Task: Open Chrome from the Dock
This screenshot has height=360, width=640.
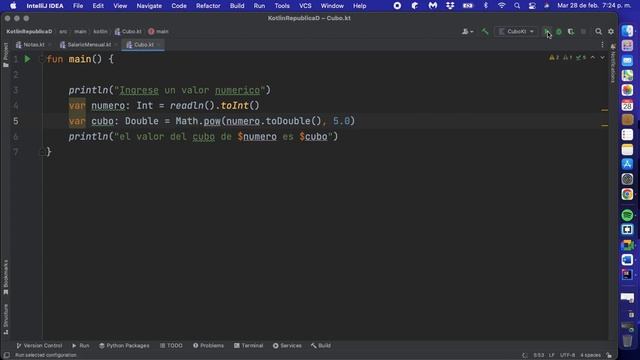Action: tap(627, 194)
